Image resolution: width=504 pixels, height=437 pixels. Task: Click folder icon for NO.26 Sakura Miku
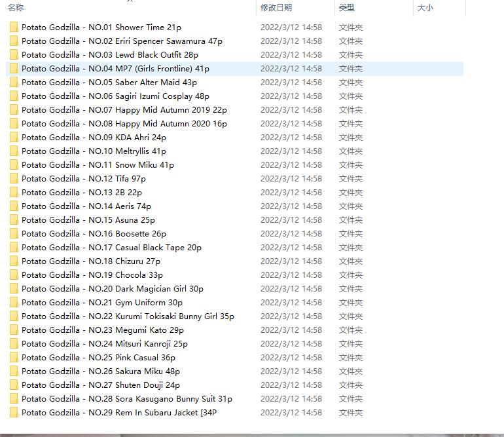coord(14,371)
